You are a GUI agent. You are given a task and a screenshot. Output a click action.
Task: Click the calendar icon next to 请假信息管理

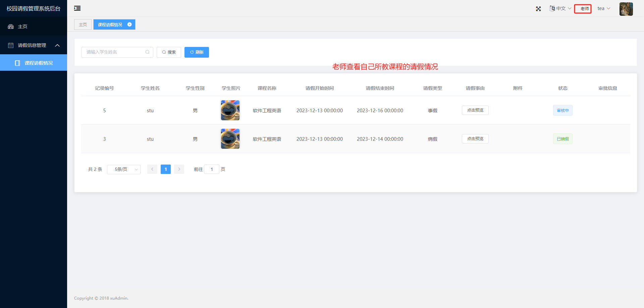pos(11,45)
